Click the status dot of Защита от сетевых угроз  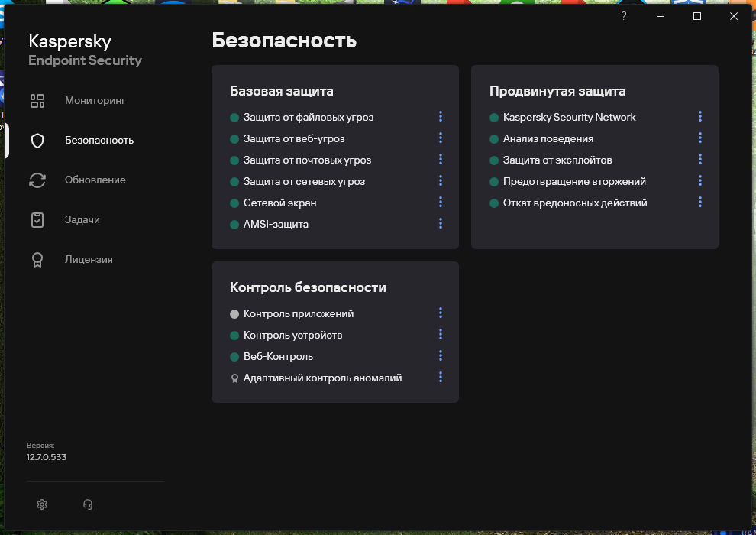pyautogui.click(x=234, y=182)
